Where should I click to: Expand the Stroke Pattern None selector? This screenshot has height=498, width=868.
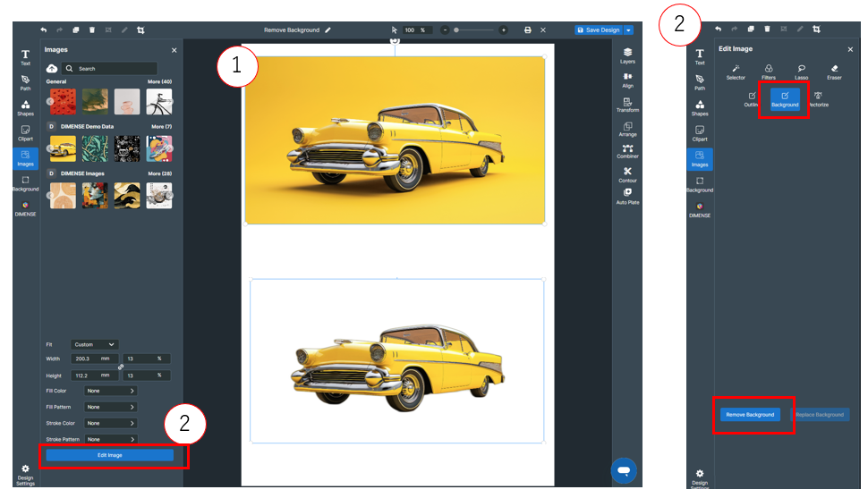110,439
